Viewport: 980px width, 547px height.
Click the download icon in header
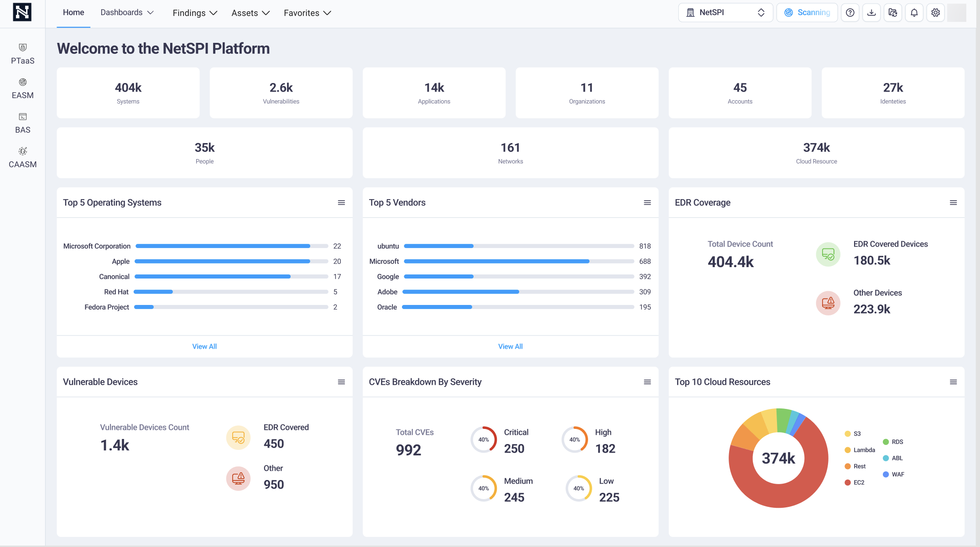pos(871,13)
